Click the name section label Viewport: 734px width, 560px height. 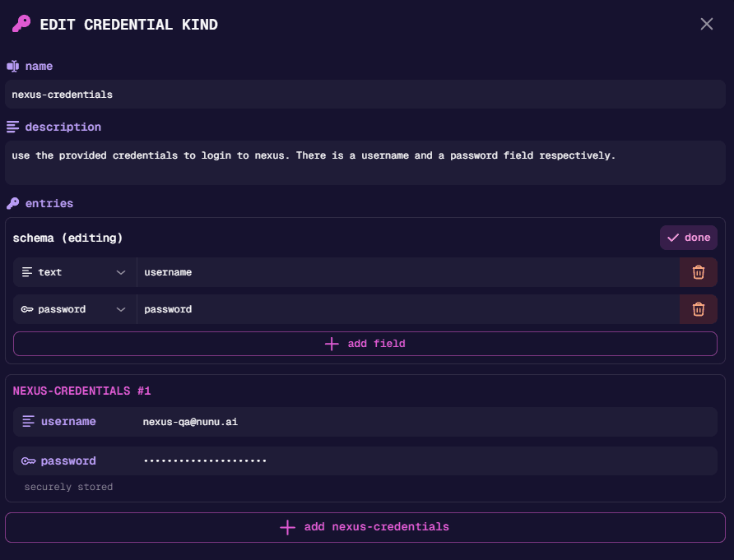(39, 67)
